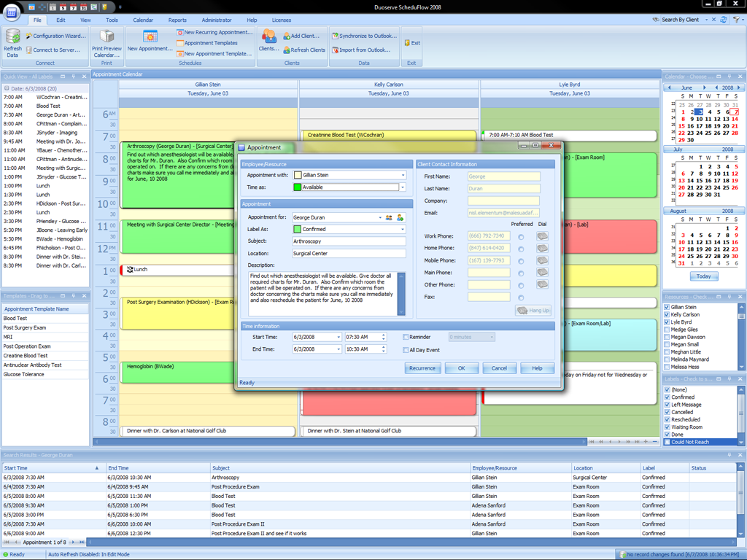Click the Refresh Clients icon
The image size is (747, 560).
(301, 50)
